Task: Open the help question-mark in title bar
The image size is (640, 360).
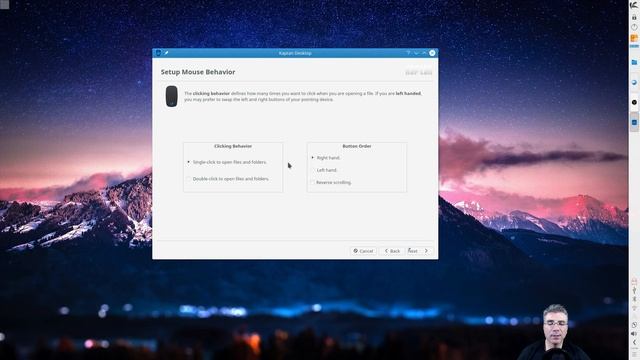Action: [x=408, y=53]
